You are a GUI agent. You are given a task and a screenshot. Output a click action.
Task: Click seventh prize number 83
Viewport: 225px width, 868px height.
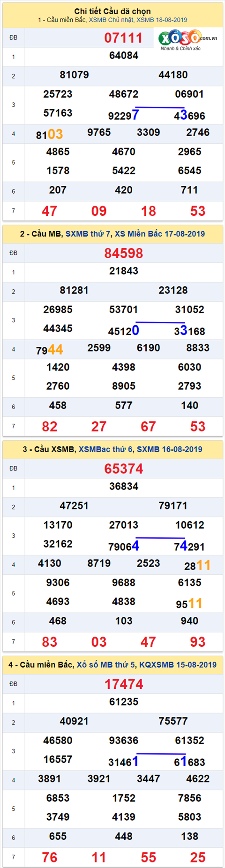coord(49,642)
